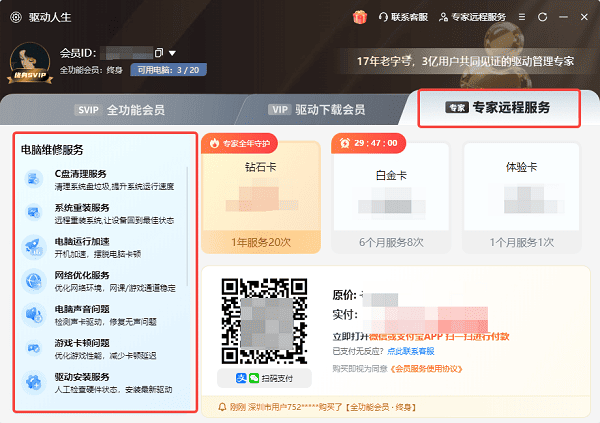
Task: Click the service list vertical scrollbar
Action: point(187,227)
